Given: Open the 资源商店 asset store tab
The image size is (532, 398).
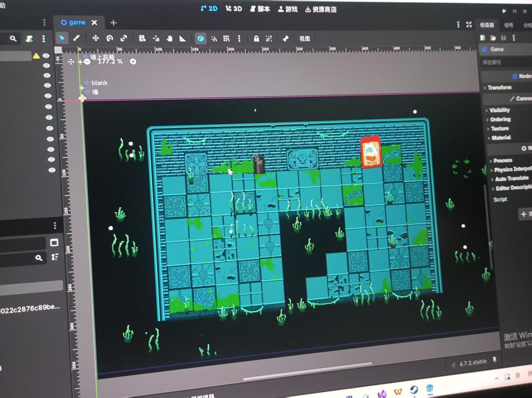Looking at the screenshot, I should pyautogui.click(x=321, y=9).
